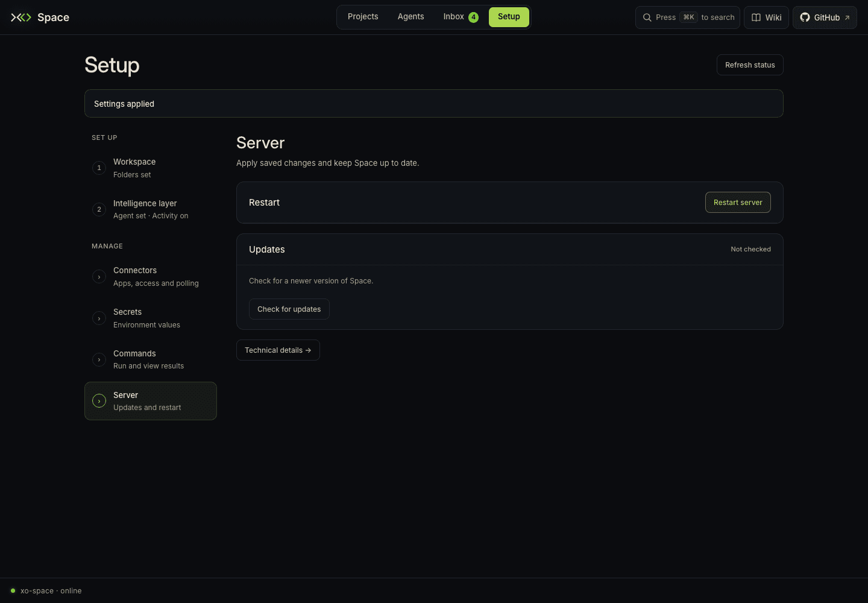The width and height of the screenshot is (868, 603).
Task: Click the GitHub external link arrow
Action: pyautogui.click(x=847, y=17)
